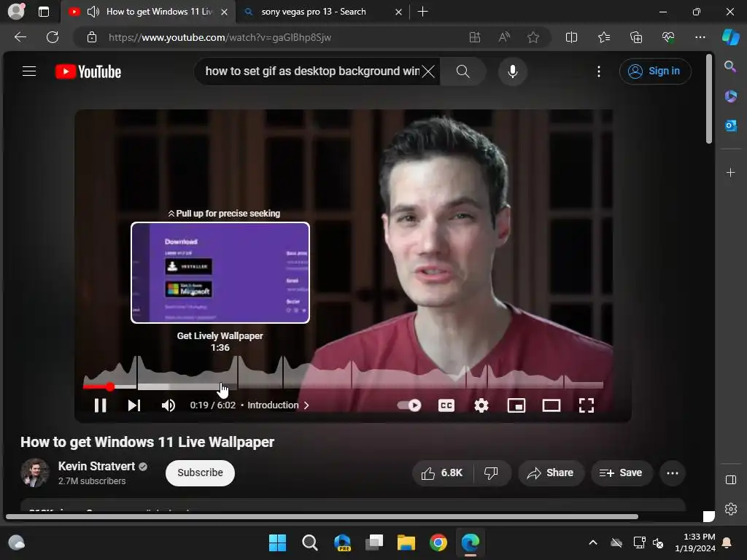Refresh the current page

pyautogui.click(x=53, y=37)
